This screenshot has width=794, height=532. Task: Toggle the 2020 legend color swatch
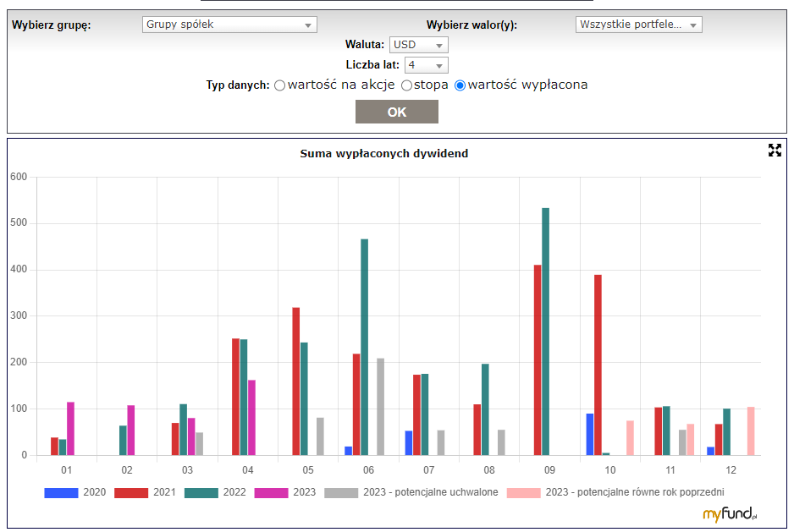[x=61, y=492]
